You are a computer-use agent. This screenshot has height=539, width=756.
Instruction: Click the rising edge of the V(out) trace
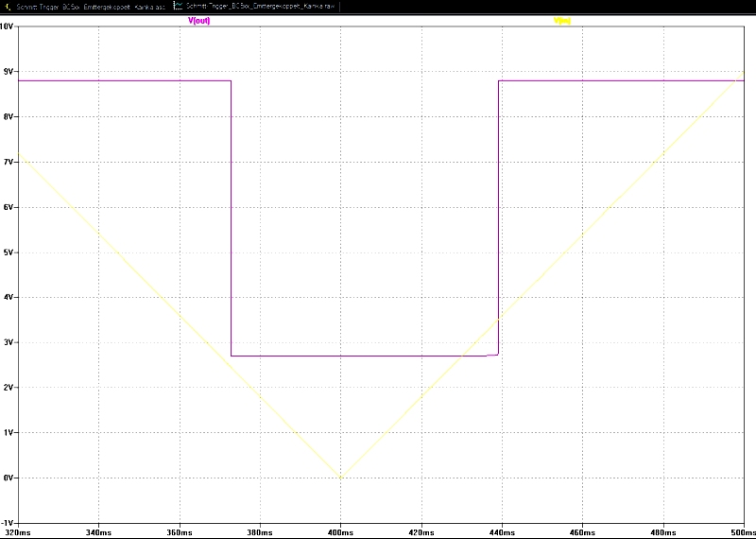coord(498,217)
